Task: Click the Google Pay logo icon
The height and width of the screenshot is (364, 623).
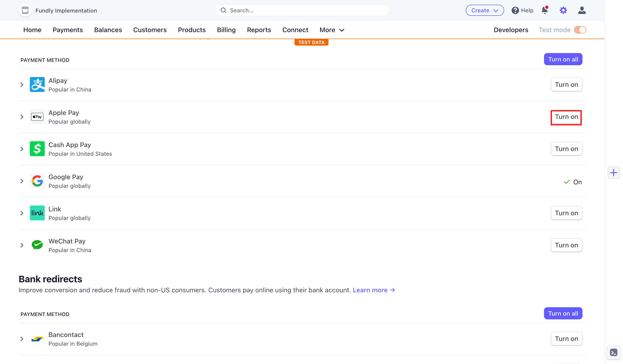Action: click(x=37, y=181)
